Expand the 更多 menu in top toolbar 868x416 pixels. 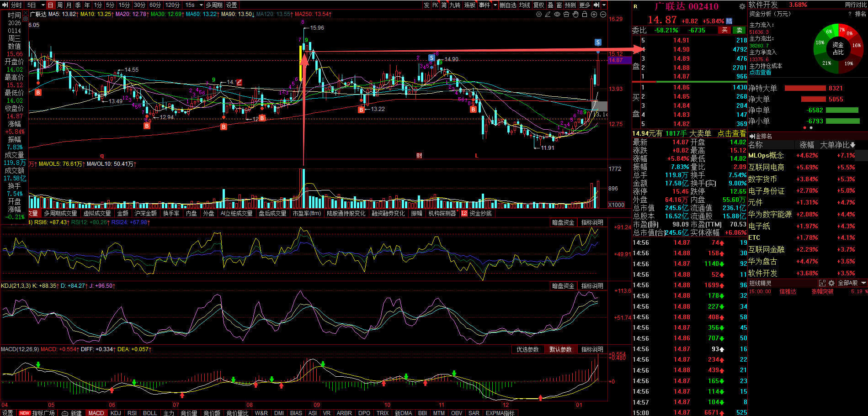585,5
